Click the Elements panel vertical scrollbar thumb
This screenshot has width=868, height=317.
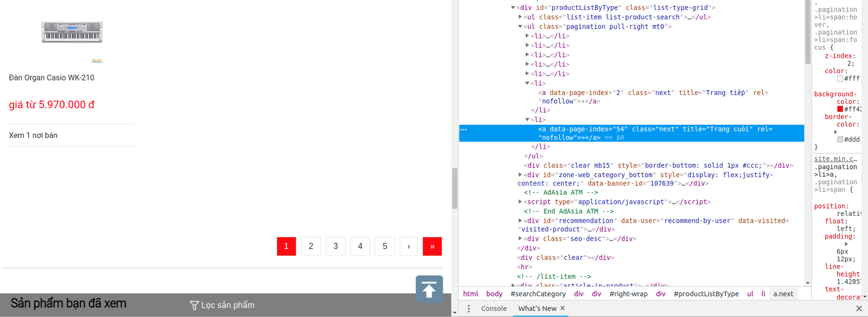coord(808,32)
